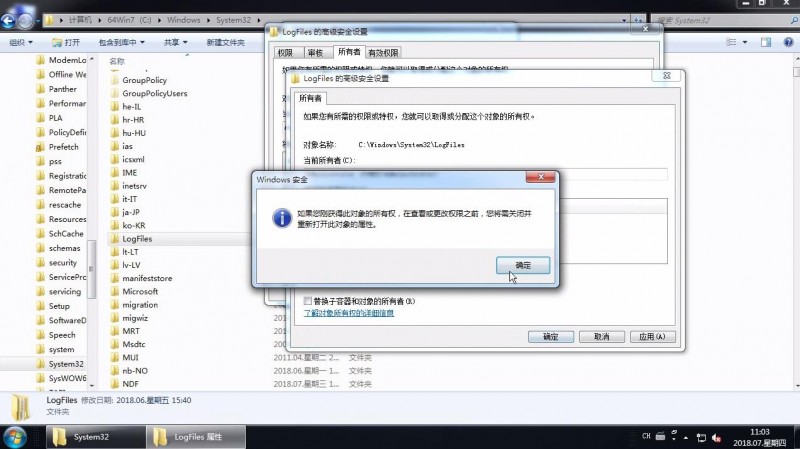Click the blue information icon in Windows 安全 dialog
The image size is (800, 449).
(x=282, y=218)
